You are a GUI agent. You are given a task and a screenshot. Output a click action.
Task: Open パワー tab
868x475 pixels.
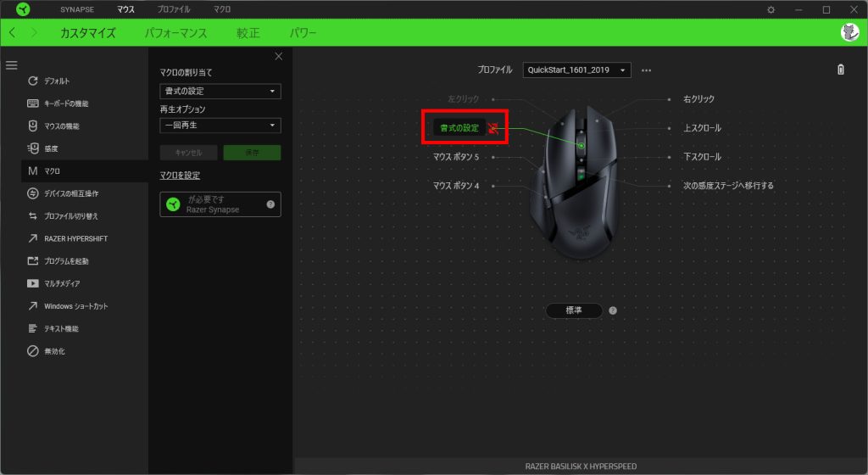[x=303, y=33]
